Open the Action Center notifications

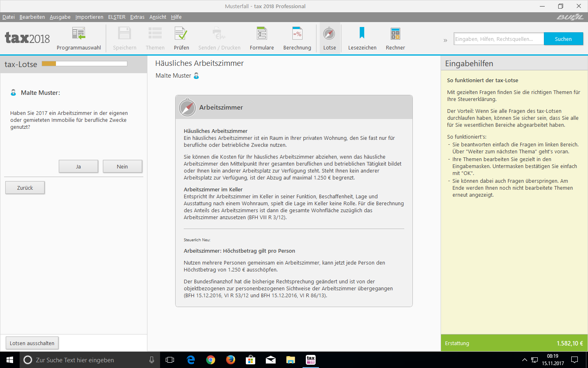(x=575, y=360)
